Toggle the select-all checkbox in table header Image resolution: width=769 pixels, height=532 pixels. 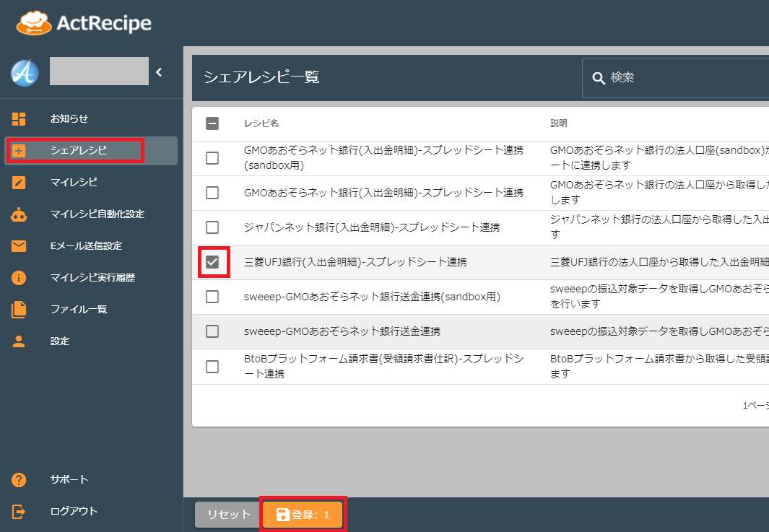click(x=212, y=123)
